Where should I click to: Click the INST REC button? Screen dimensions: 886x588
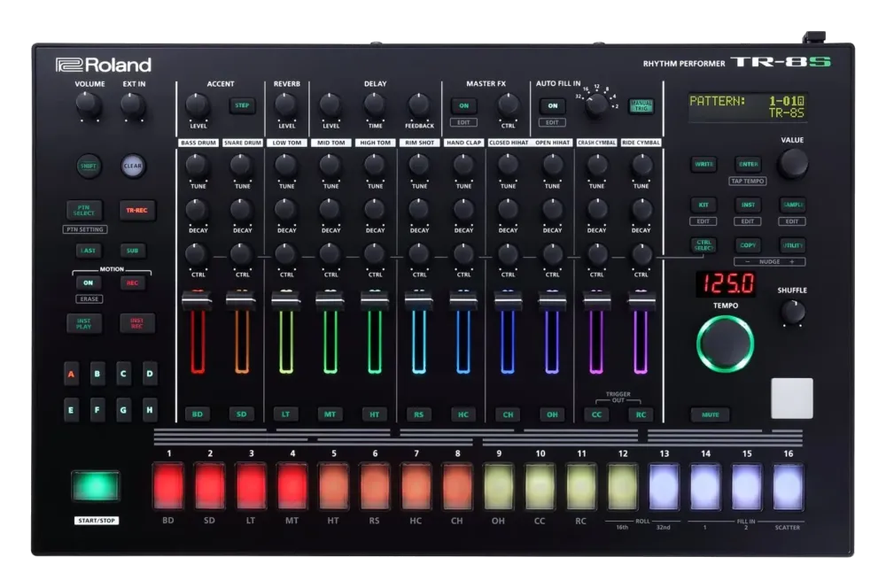tap(136, 323)
